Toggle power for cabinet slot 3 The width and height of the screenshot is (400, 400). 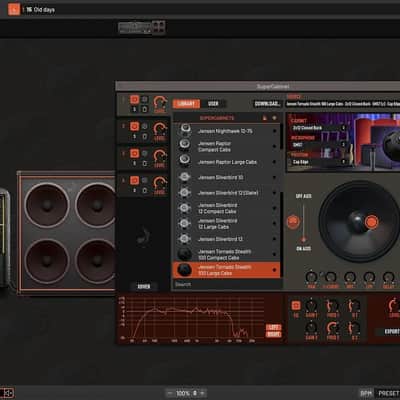(x=134, y=153)
